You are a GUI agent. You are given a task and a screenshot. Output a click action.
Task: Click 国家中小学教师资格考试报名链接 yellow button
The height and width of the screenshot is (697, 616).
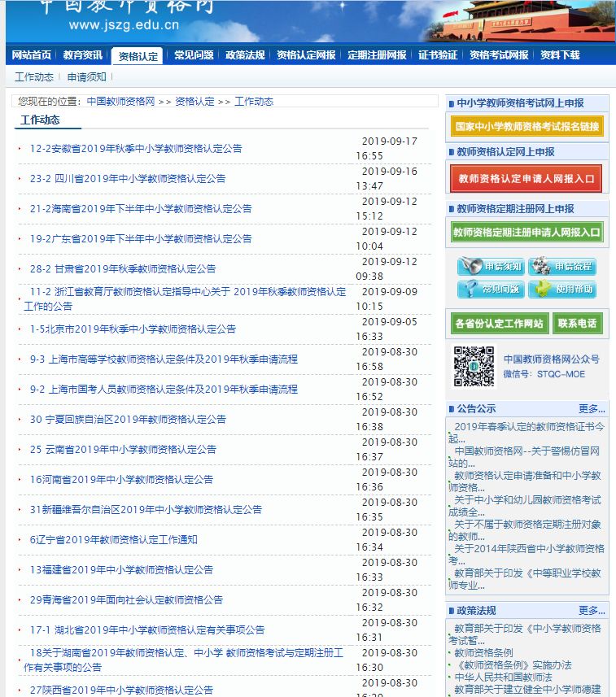tap(527, 126)
